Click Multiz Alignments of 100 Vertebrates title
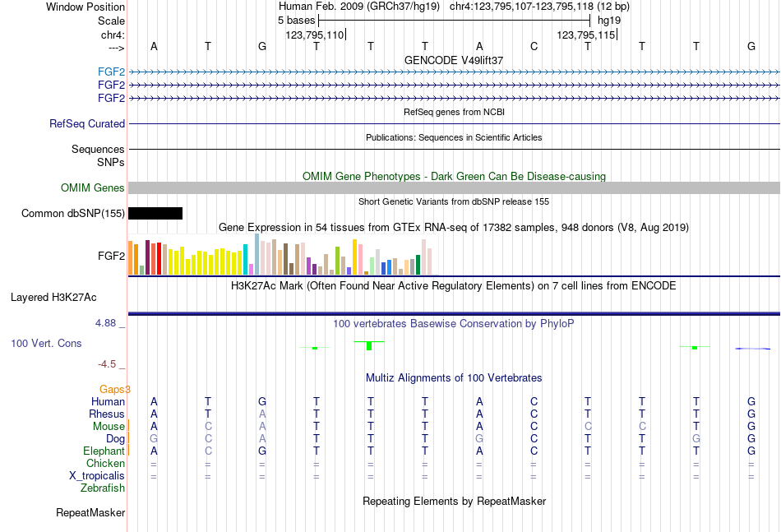Image resolution: width=781 pixels, height=532 pixels. coord(454,378)
